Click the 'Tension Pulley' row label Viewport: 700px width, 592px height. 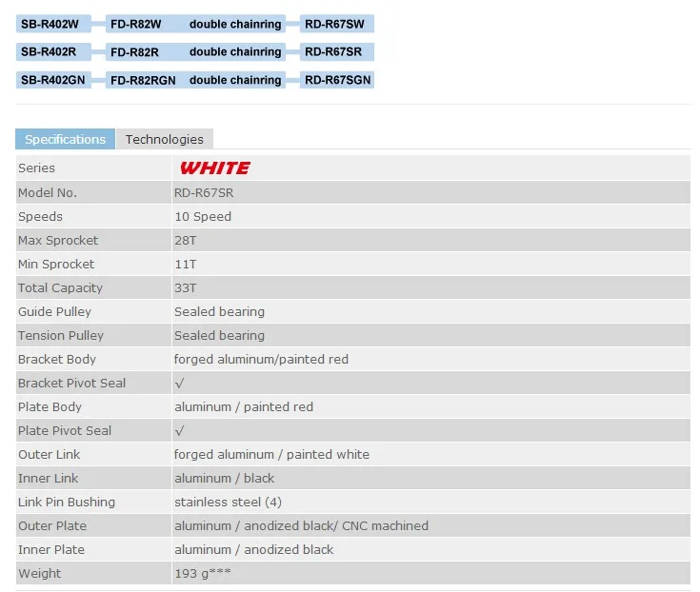click(x=61, y=335)
